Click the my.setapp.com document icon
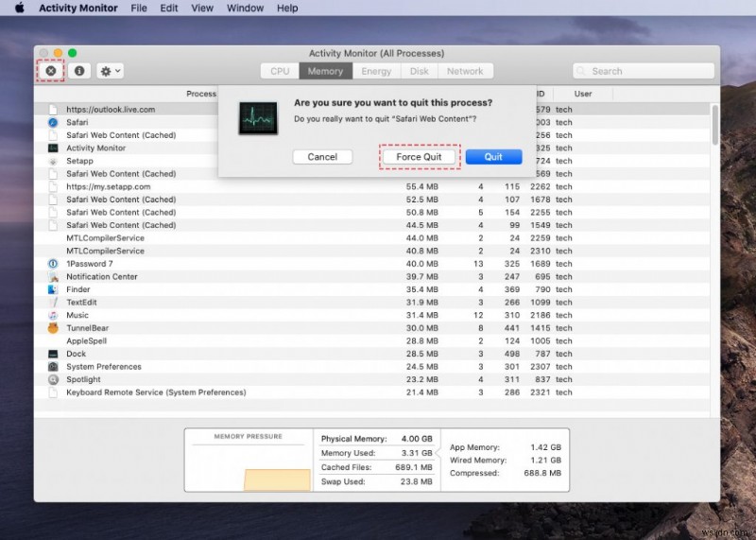Image resolution: width=756 pixels, height=540 pixels. 53,186
